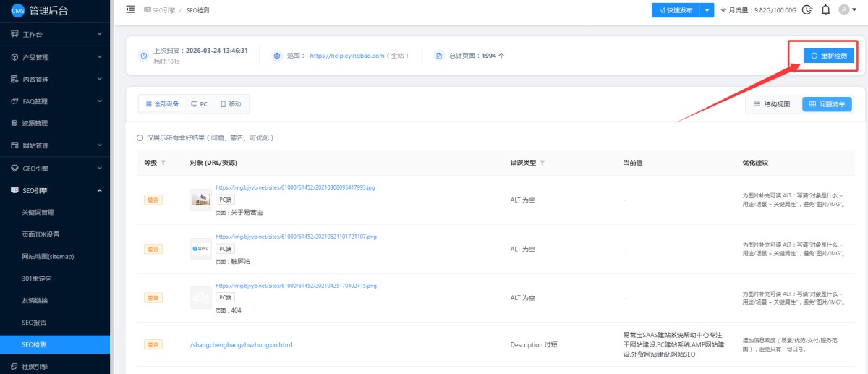868x374 pixels.
Task: Open the user avatar dropdown
Action: point(847,9)
